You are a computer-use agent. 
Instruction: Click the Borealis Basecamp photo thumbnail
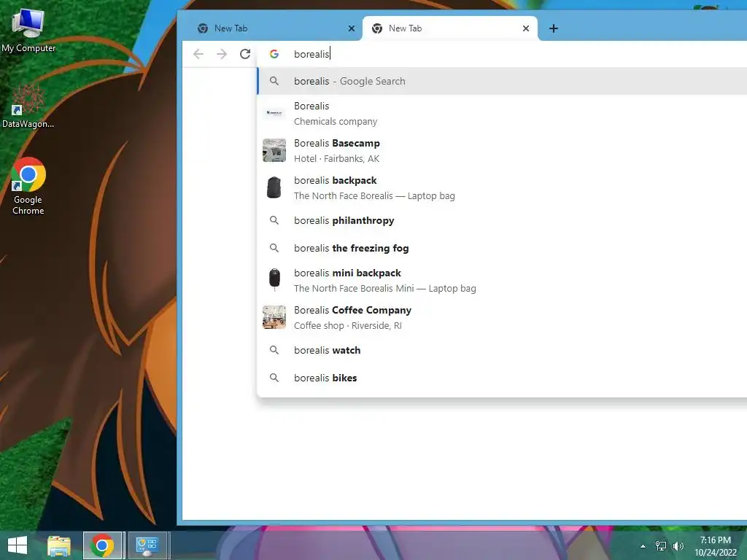coord(274,150)
